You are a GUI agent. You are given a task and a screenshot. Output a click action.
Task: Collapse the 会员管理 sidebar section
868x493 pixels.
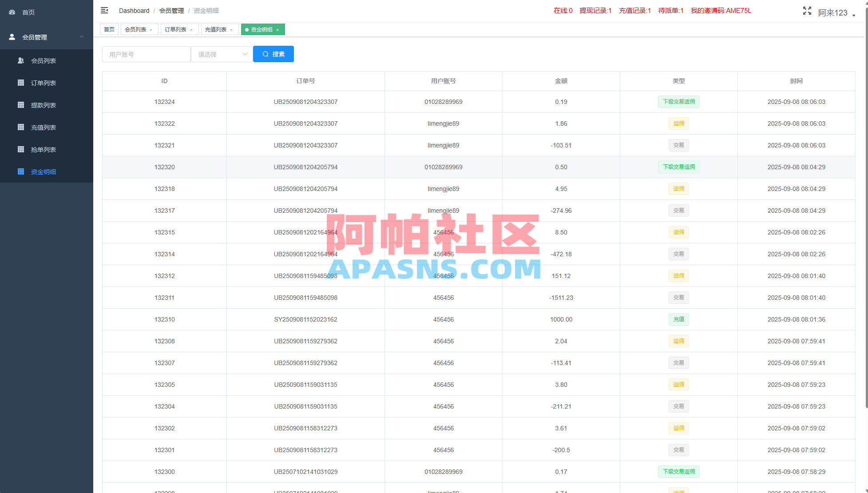coord(82,37)
